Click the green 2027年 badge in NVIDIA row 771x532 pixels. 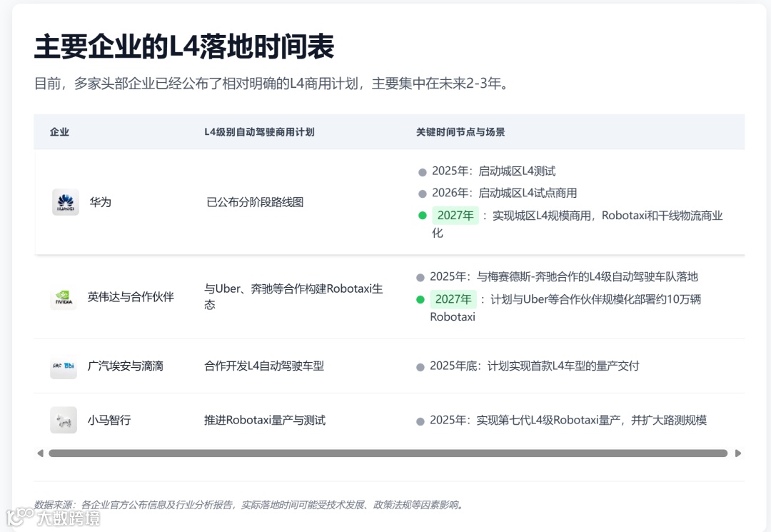453,299
